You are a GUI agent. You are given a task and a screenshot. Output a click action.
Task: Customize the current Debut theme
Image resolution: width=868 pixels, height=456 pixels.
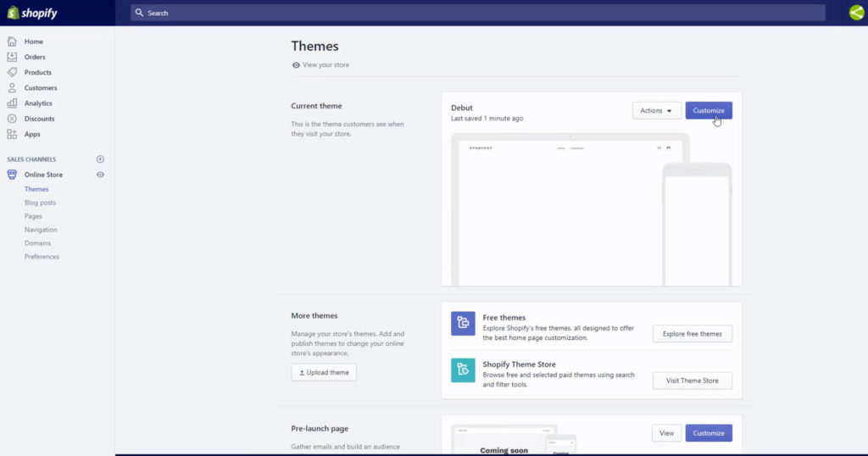[x=709, y=111]
